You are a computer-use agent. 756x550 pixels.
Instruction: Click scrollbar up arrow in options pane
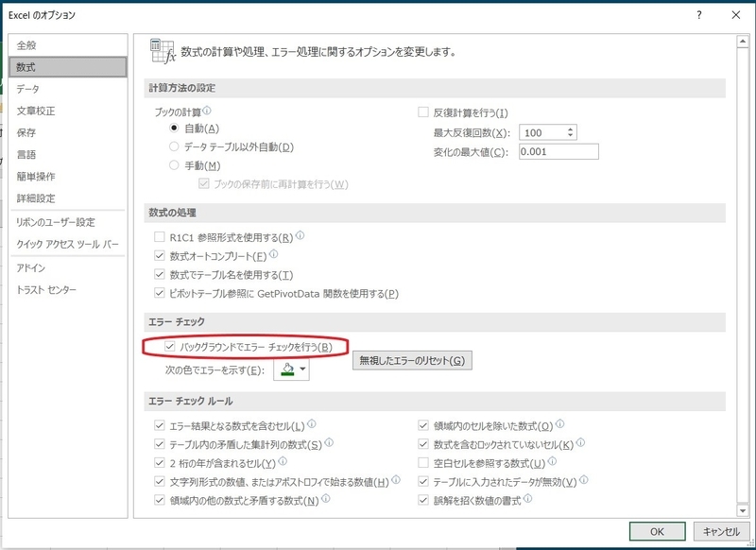click(x=743, y=43)
